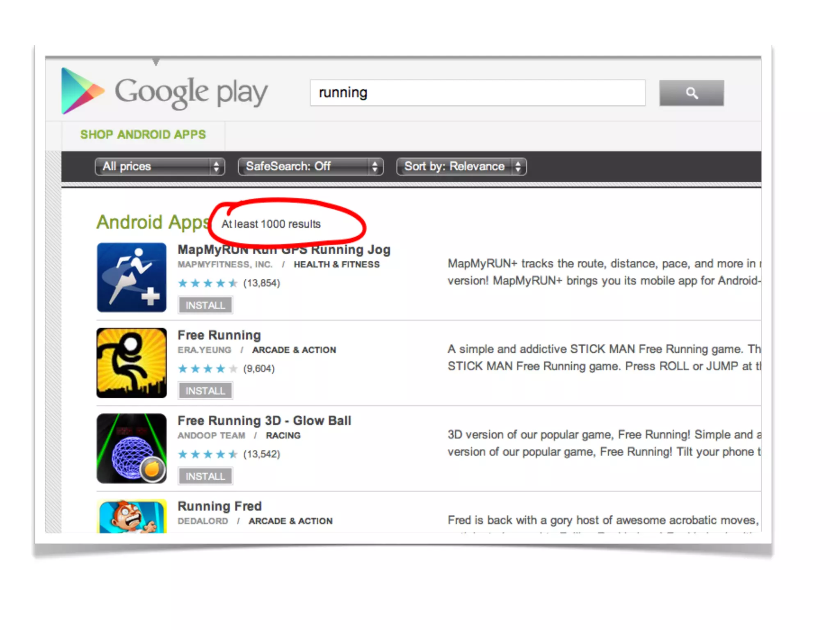Screen dimensions: 840x630
Task: Click the magnifying glass search button
Action: 691,93
